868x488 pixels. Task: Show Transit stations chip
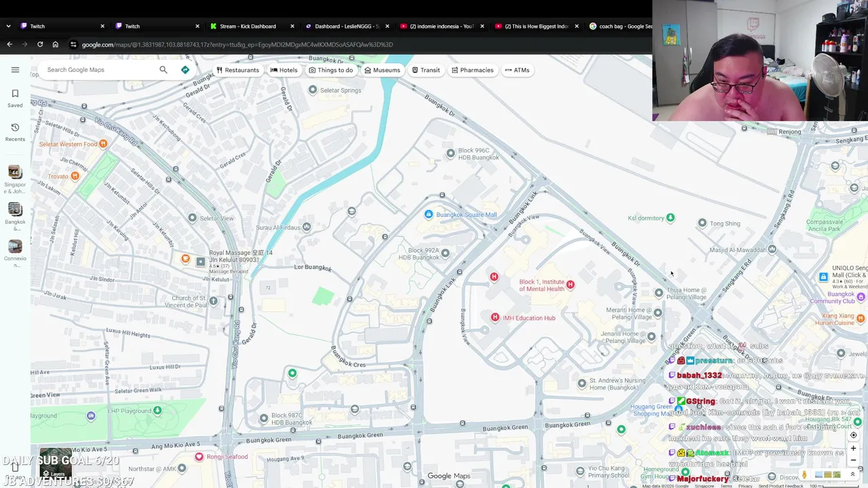426,70
